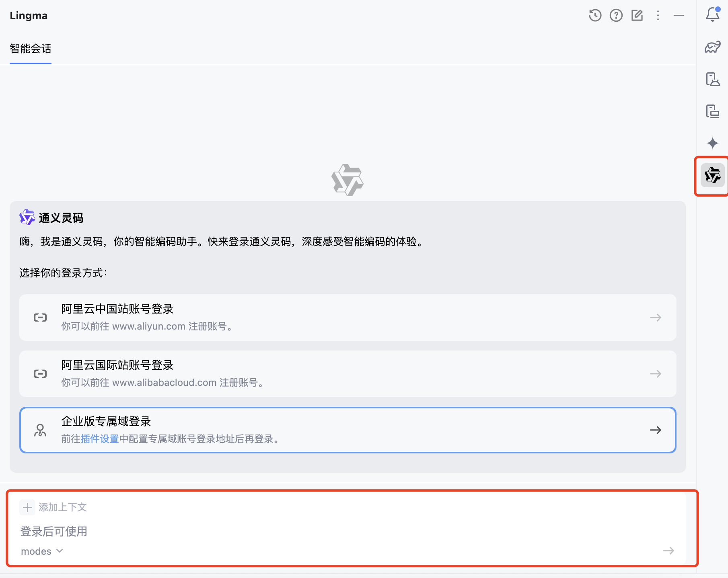Screen dimensions: 728x578
Task: Click arrow on 阿里云国际站账号登录 row
Action: pos(656,374)
